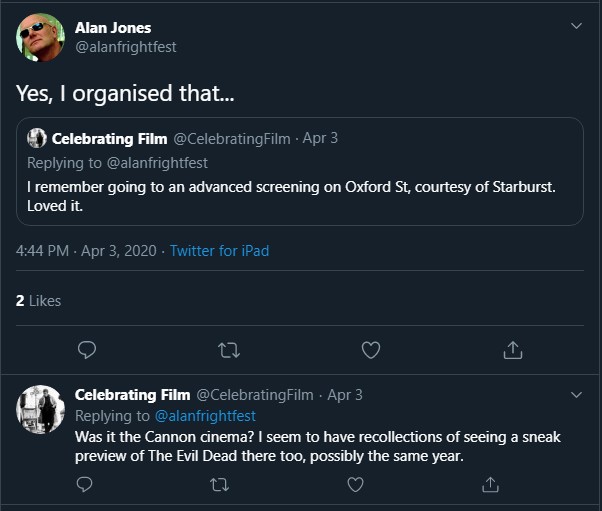Click the Alan Jones display name
Image resolution: width=602 pixels, height=511 pixels.
(113, 28)
